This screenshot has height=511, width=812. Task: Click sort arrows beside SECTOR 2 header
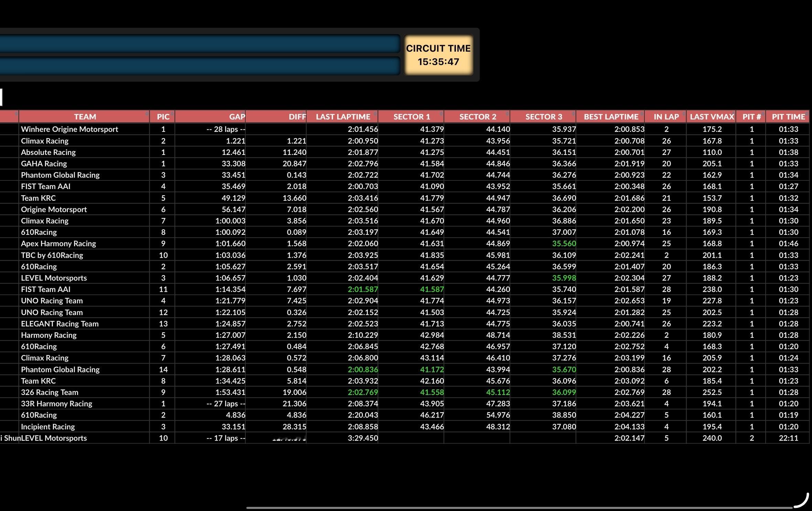(507, 114)
